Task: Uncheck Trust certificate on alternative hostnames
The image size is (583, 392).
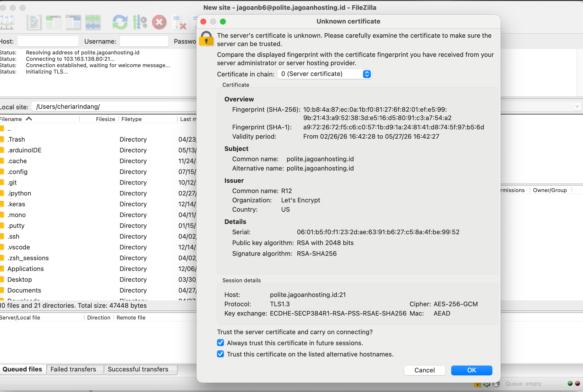Action: [220, 354]
